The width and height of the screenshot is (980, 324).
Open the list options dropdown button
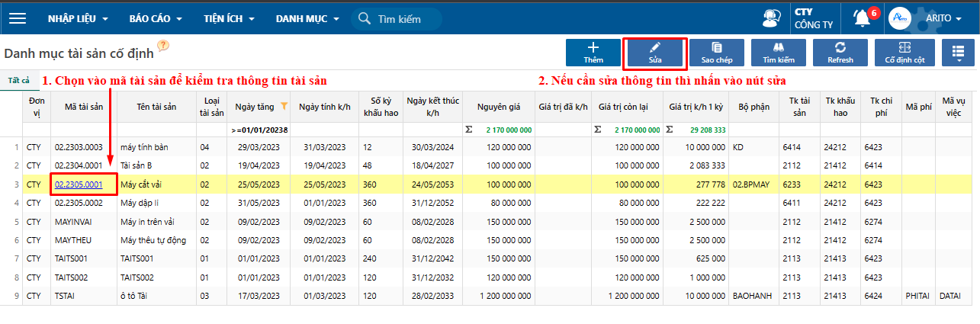[x=958, y=52]
